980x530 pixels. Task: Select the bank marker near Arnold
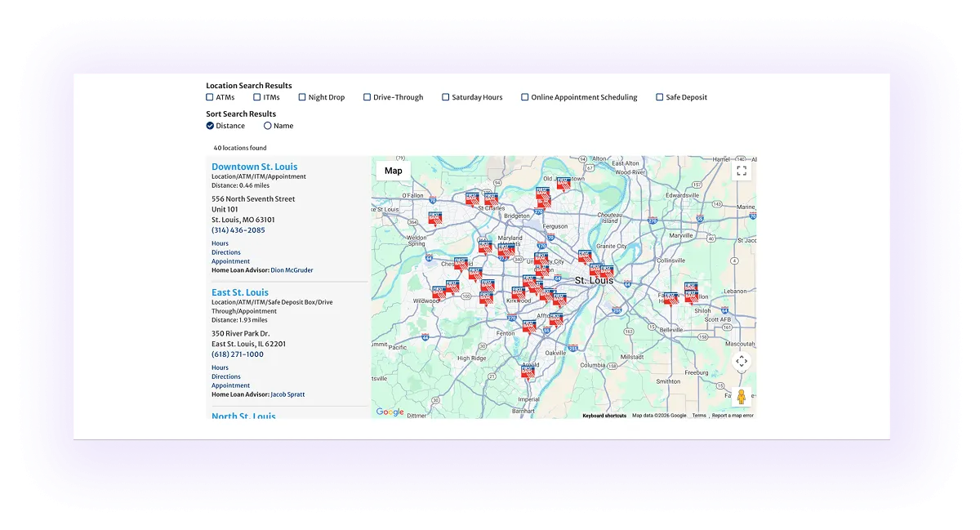point(528,372)
